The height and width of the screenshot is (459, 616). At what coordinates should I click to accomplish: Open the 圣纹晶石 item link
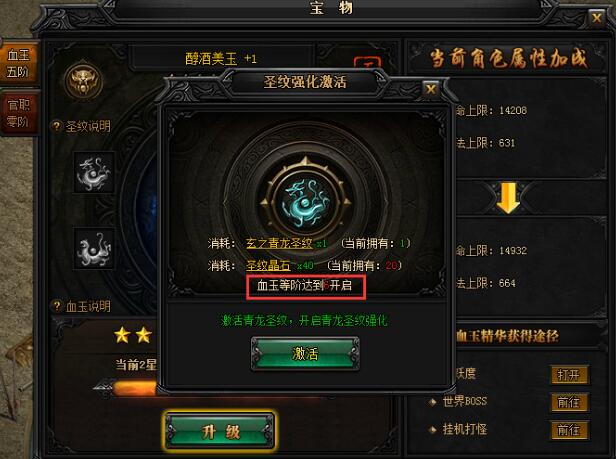268,266
